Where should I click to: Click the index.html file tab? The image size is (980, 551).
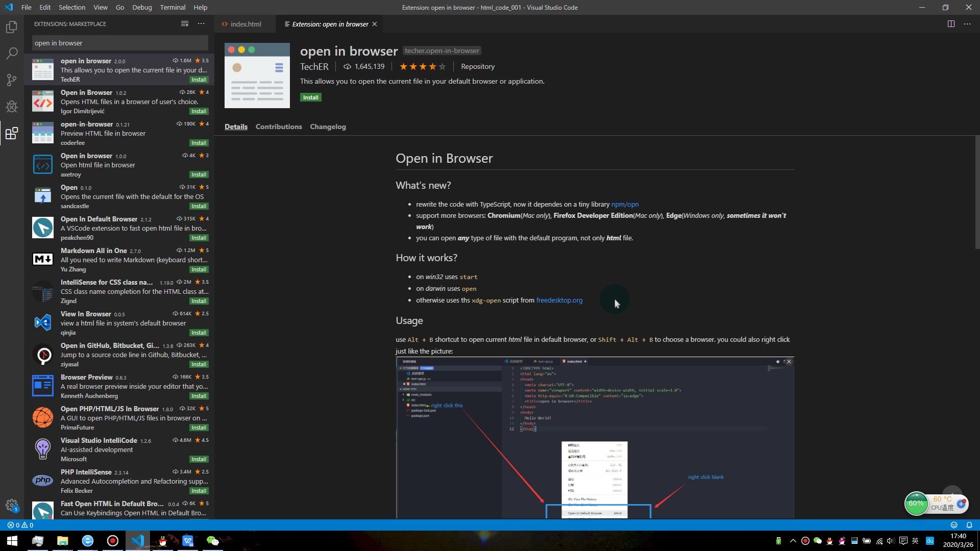(246, 23)
